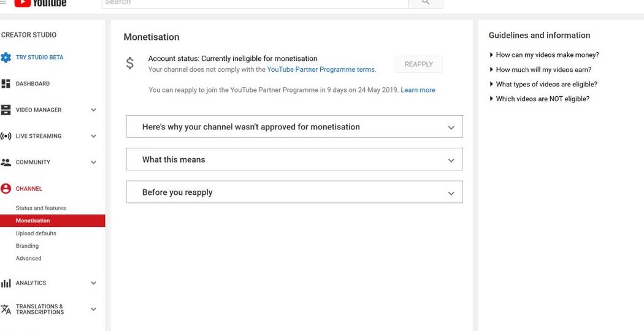Expand why channel wasn't approved panel arrow
Screen dimensions: 644x331
point(451,127)
